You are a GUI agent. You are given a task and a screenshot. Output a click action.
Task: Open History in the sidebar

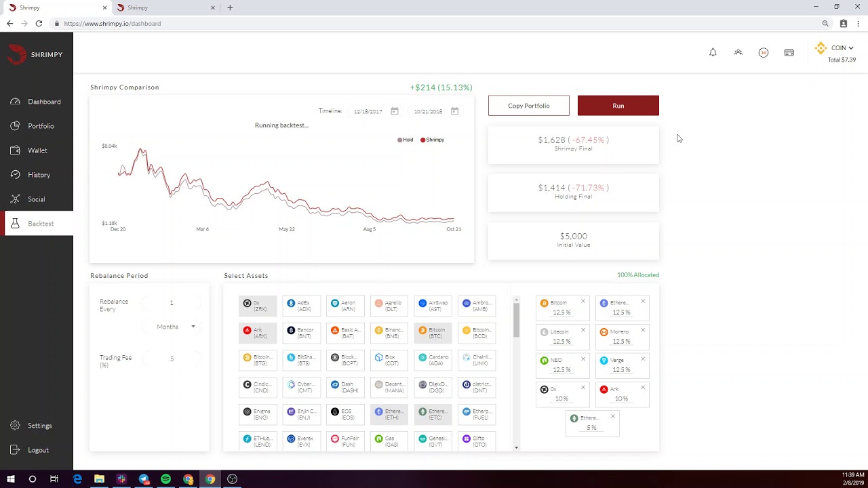[x=37, y=175]
